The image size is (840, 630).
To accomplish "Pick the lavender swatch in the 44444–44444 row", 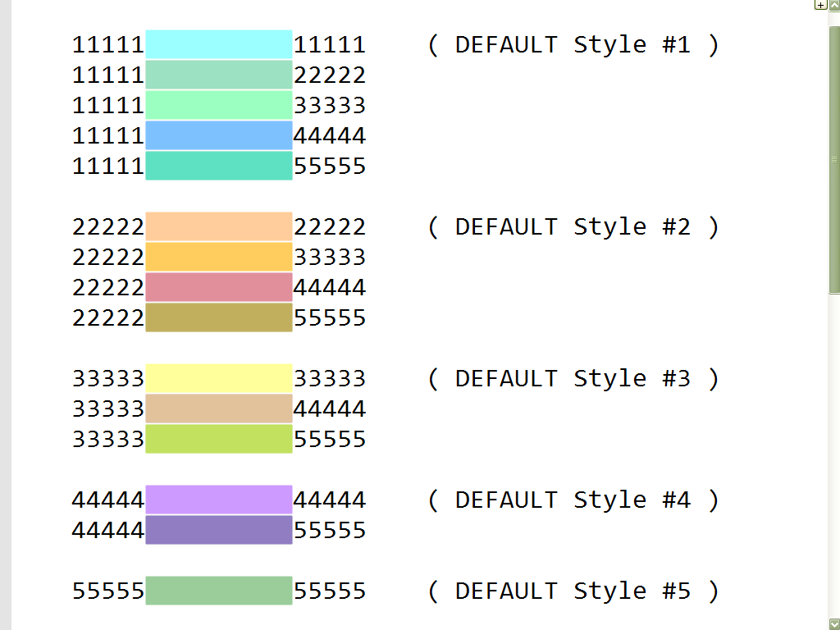I will pos(219,500).
